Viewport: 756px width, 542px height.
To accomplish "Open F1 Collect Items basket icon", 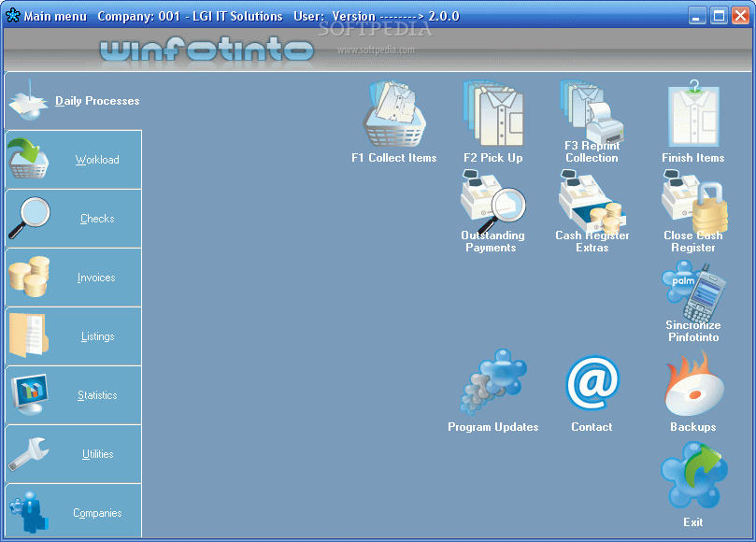I will 394,114.
